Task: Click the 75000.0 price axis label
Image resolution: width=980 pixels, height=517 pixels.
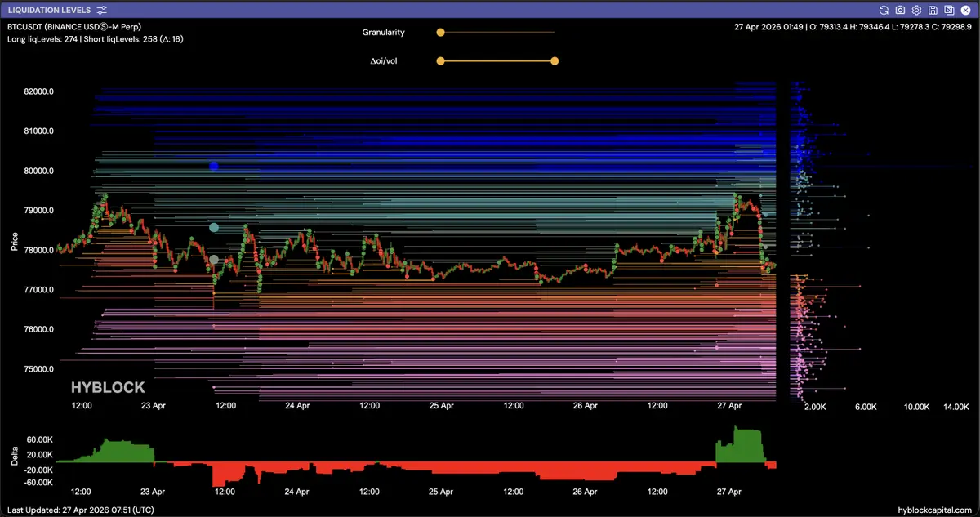Action: pyautogui.click(x=38, y=368)
